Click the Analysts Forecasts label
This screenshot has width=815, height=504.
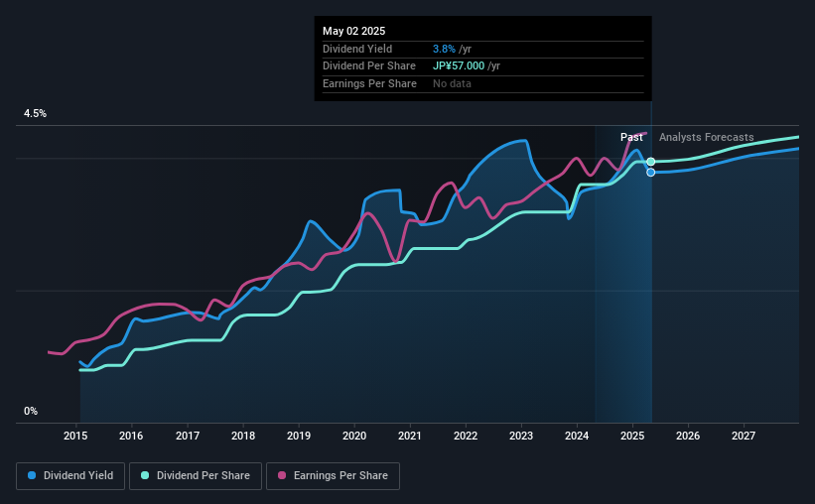[x=707, y=137]
